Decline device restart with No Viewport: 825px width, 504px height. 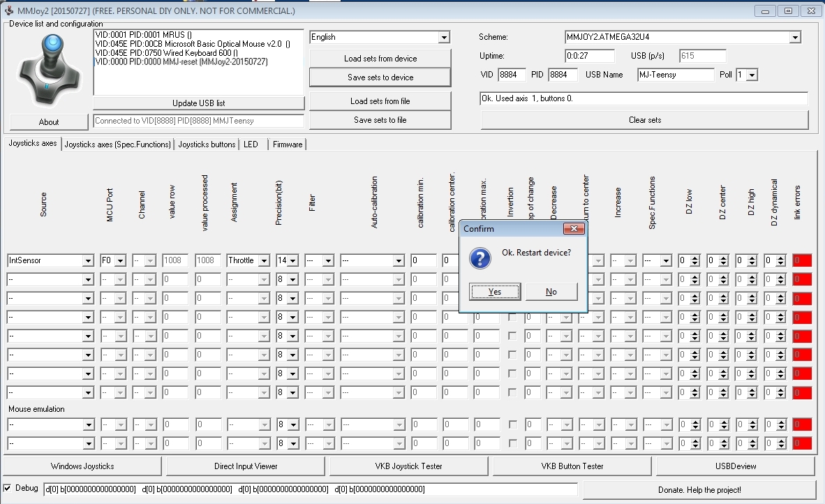[x=551, y=292]
